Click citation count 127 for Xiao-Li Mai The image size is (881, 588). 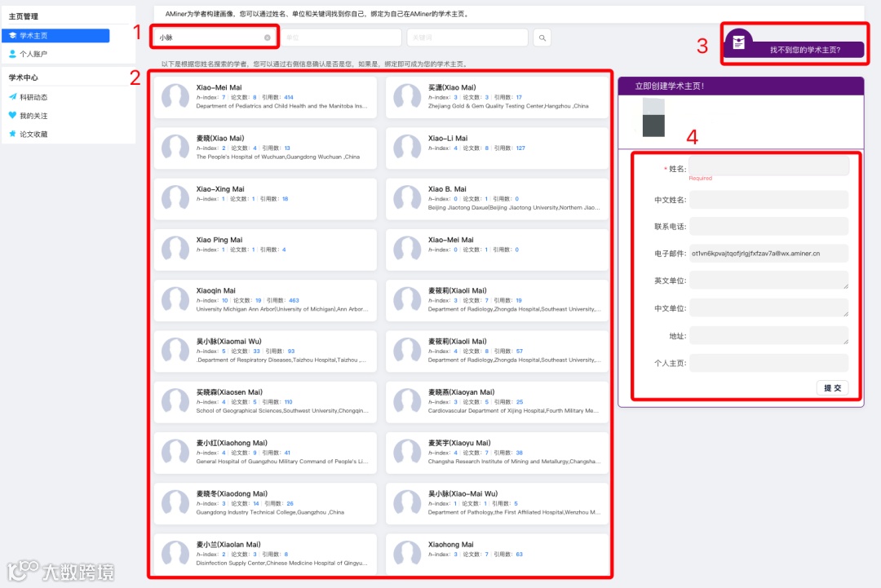click(520, 148)
